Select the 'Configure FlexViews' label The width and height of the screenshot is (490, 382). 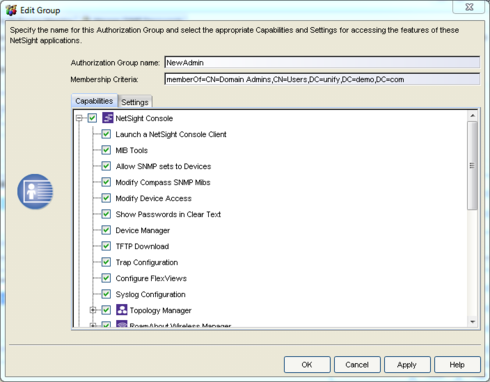(x=151, y=278)
